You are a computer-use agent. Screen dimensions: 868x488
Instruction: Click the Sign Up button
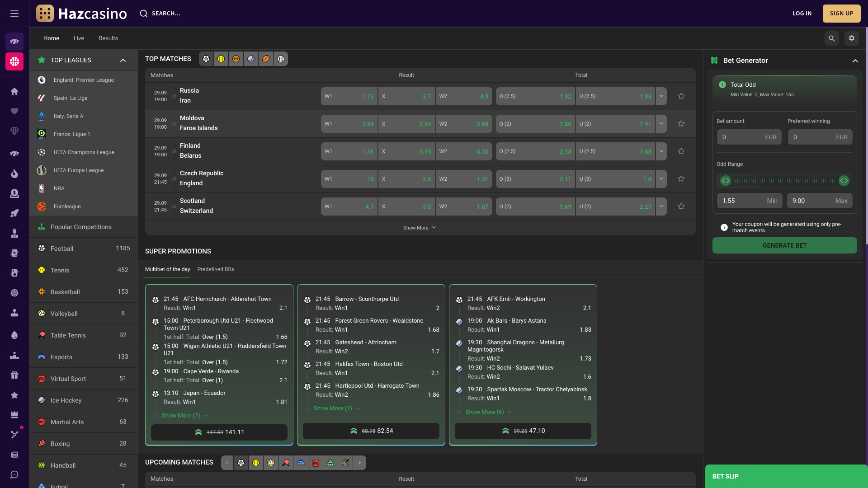click(x=841, y=14)
